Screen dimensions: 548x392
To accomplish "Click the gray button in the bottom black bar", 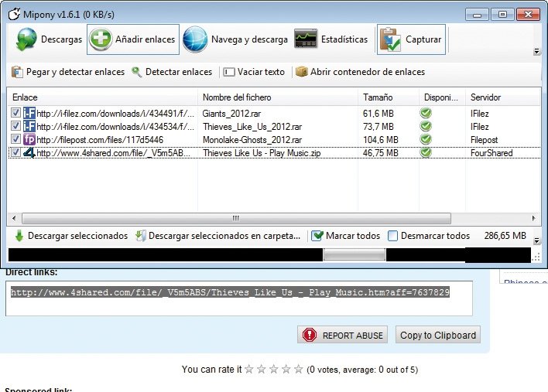I will (354, 254).
